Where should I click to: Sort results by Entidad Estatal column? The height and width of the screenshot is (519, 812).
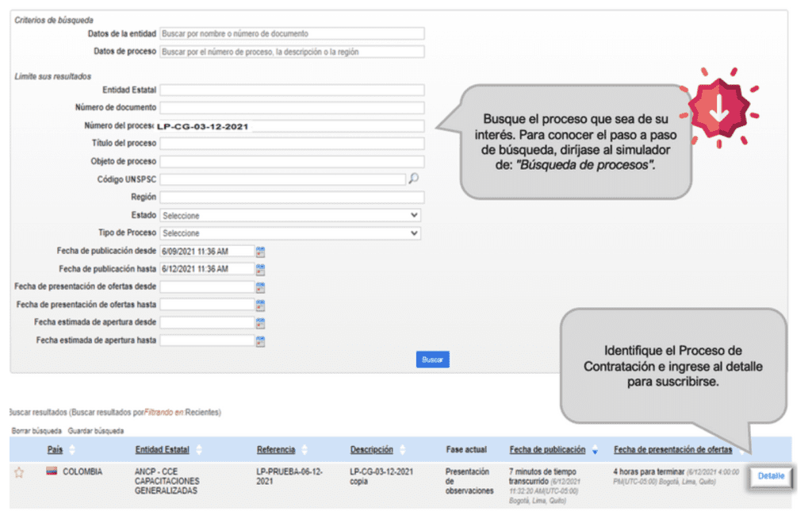pyautogui.click(x=162, y=449)
